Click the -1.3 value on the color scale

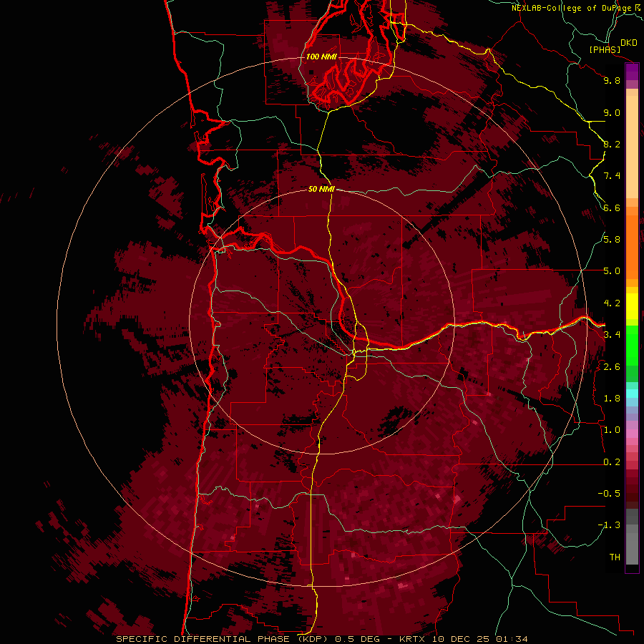coord(609,525)
